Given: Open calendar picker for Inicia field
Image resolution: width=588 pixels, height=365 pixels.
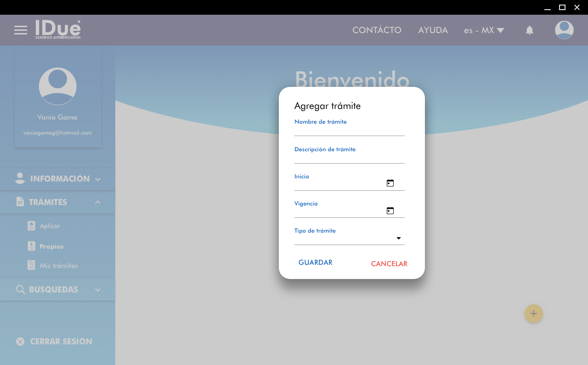Looking at the screenshot, I should pyautogui.click(x=390, y=183).
